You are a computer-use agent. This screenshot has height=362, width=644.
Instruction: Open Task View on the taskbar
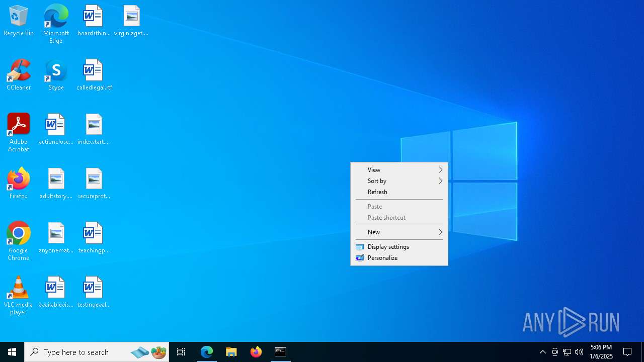[181, 352]
